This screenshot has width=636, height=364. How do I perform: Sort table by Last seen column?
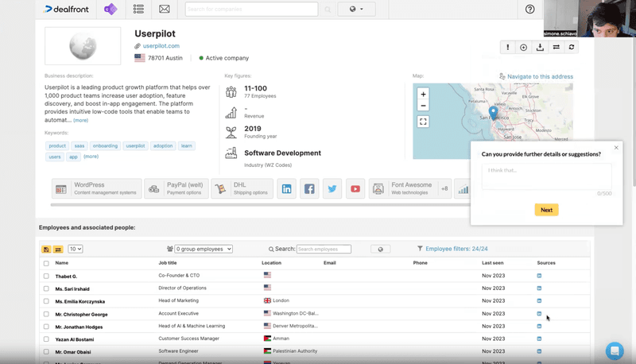coord(492,263)
